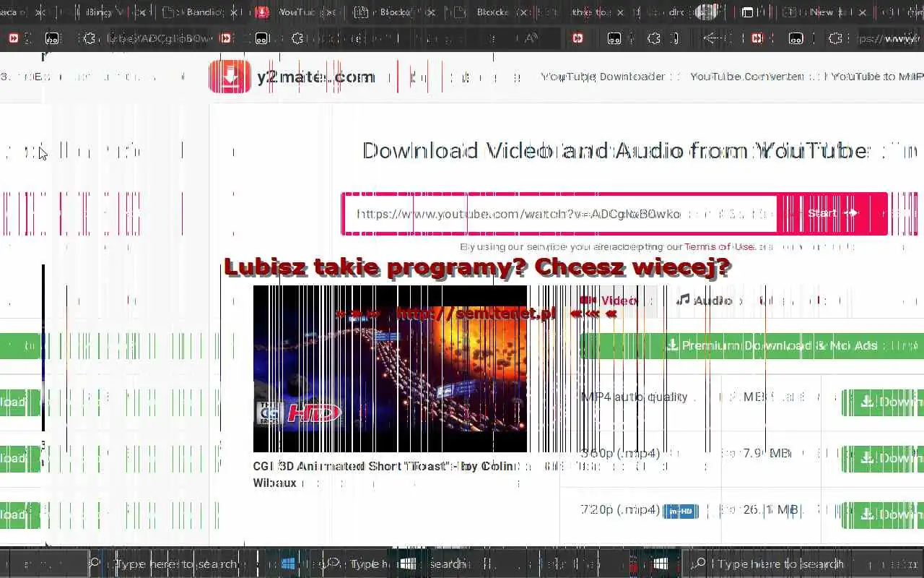Focus the YouTube URL input field
924x578 pixels.
[x=560, y=214]
